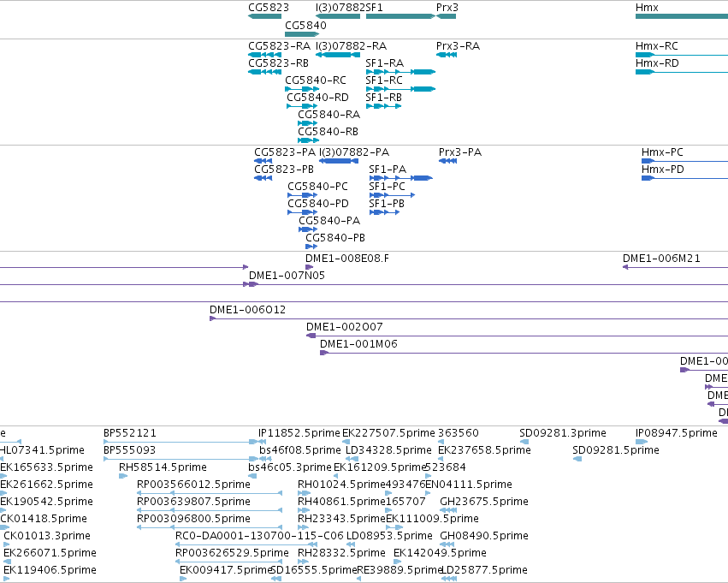Select the CG5823 gene bar
728x583 pixels.
[x=264, y=16]
